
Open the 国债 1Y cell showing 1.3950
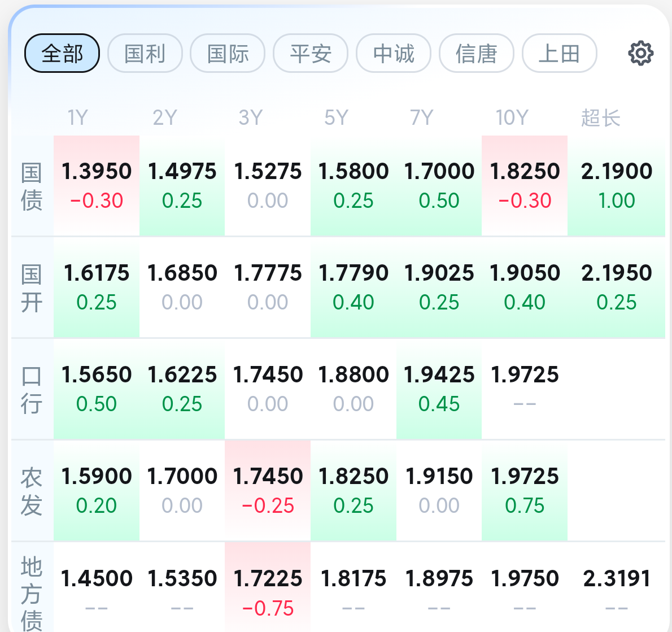97,185
